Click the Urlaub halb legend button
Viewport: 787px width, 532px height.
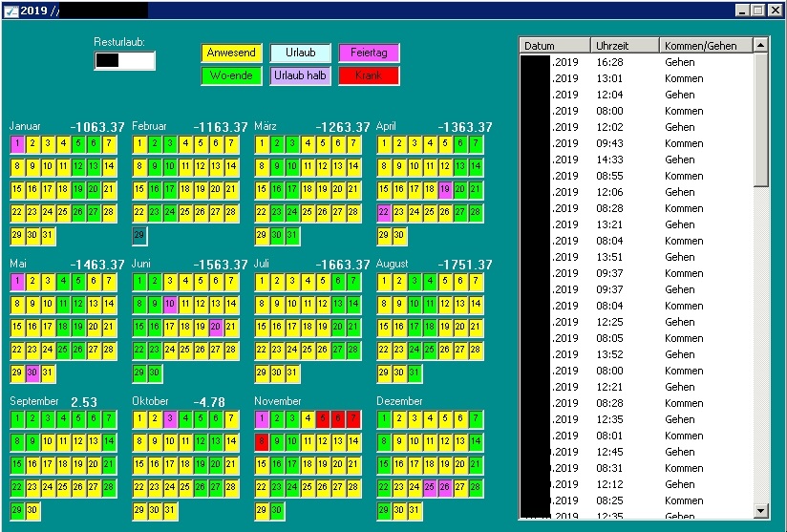coord(300,75)
